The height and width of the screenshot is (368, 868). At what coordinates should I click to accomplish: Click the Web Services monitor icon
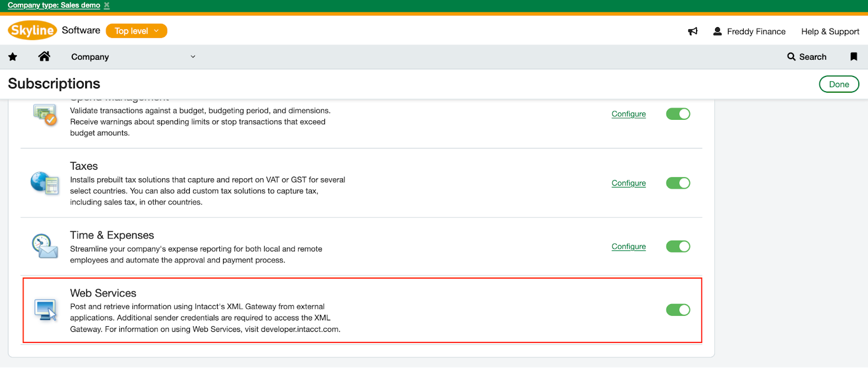(46, 310)
